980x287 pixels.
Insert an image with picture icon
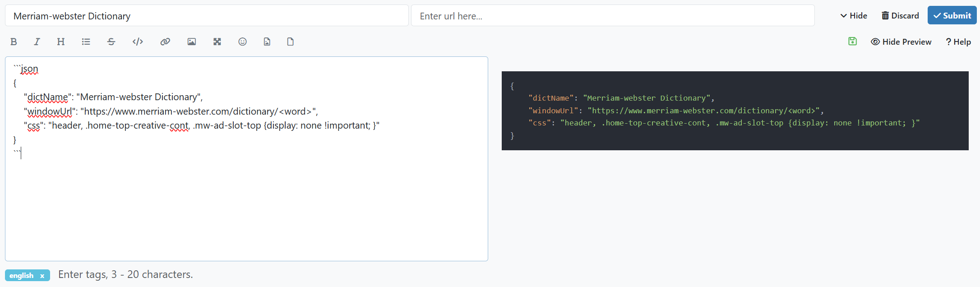click(x=192, y=42)
